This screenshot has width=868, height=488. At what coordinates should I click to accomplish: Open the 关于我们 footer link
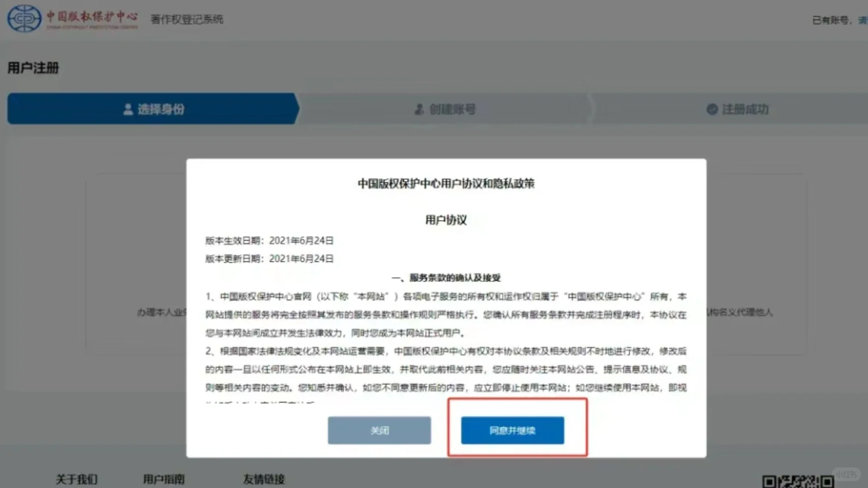76,479
